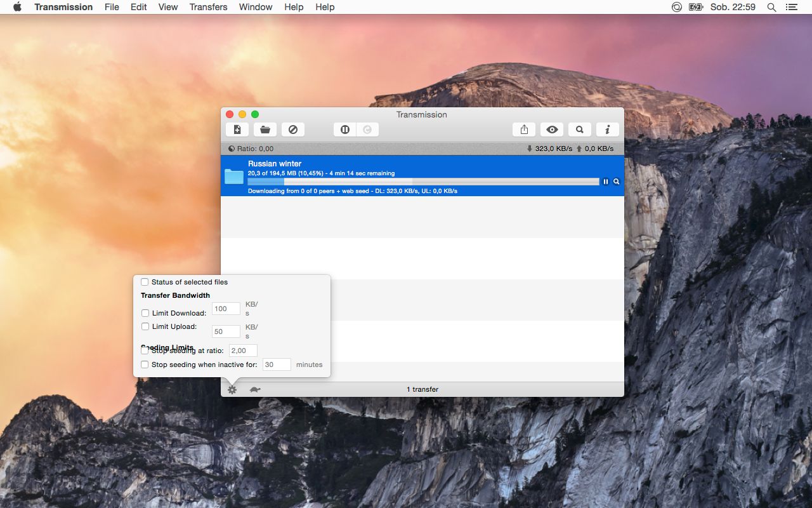Click the action gear icon in status bar

(232, 389)
